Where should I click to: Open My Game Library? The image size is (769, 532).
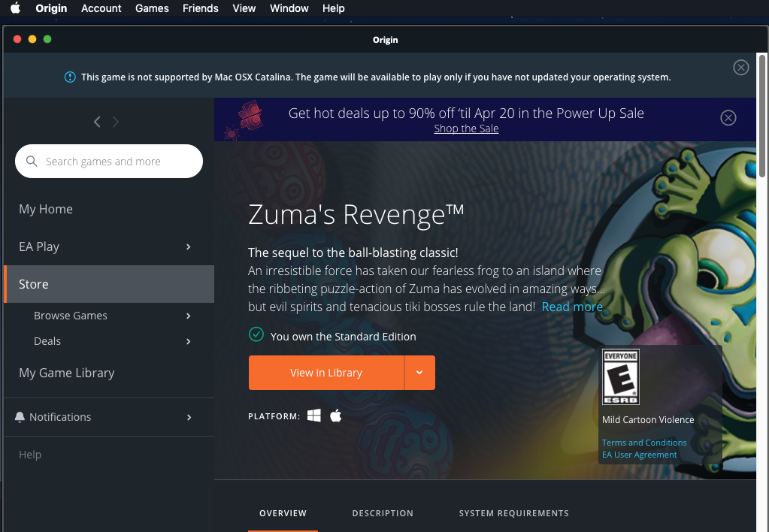pyautogui.click(x=67, y=373)
